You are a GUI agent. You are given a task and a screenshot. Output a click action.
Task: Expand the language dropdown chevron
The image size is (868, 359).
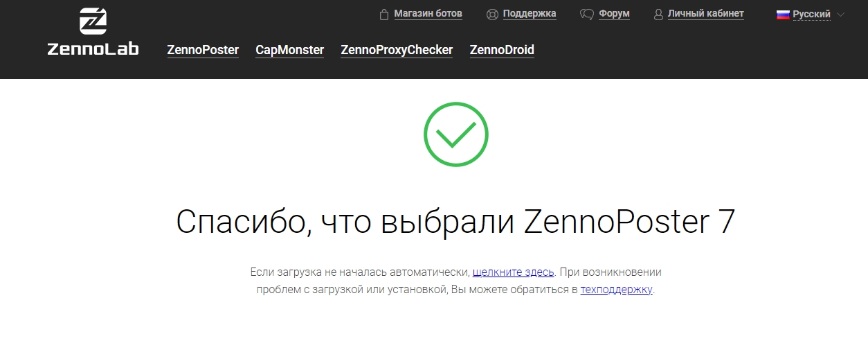coord(841,14)
